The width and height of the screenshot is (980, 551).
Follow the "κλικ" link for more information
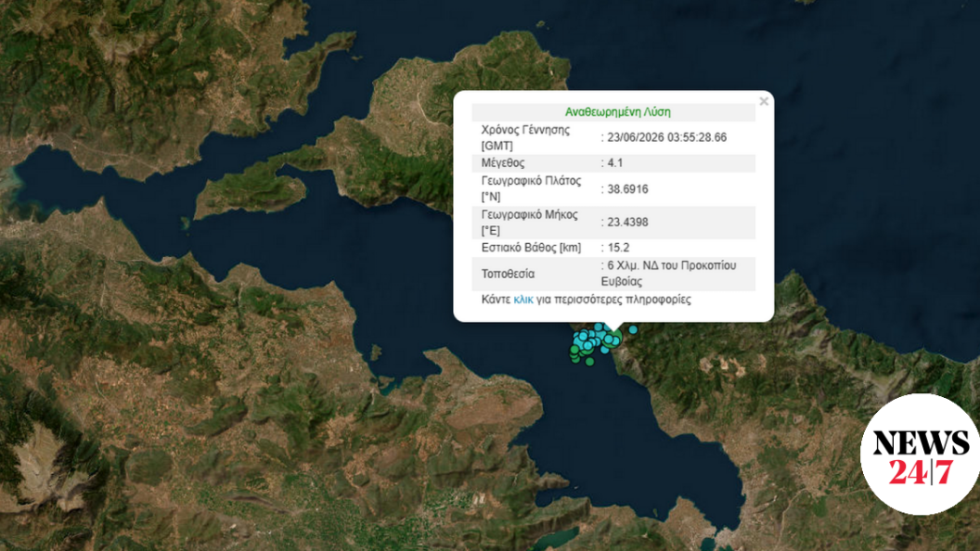[x=523, y=300]
